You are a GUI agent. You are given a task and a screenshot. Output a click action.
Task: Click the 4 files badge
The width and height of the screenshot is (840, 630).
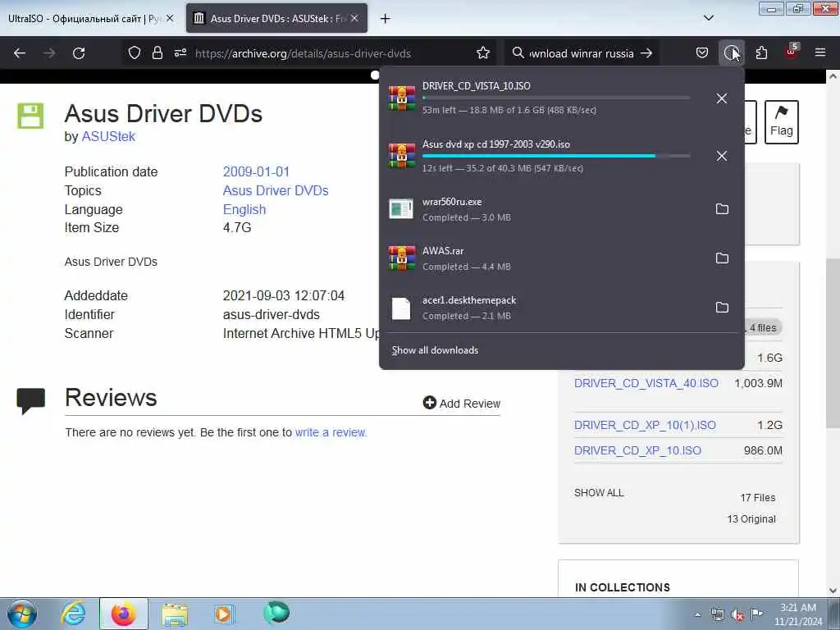pyautogui.click(x=763, y=327)
